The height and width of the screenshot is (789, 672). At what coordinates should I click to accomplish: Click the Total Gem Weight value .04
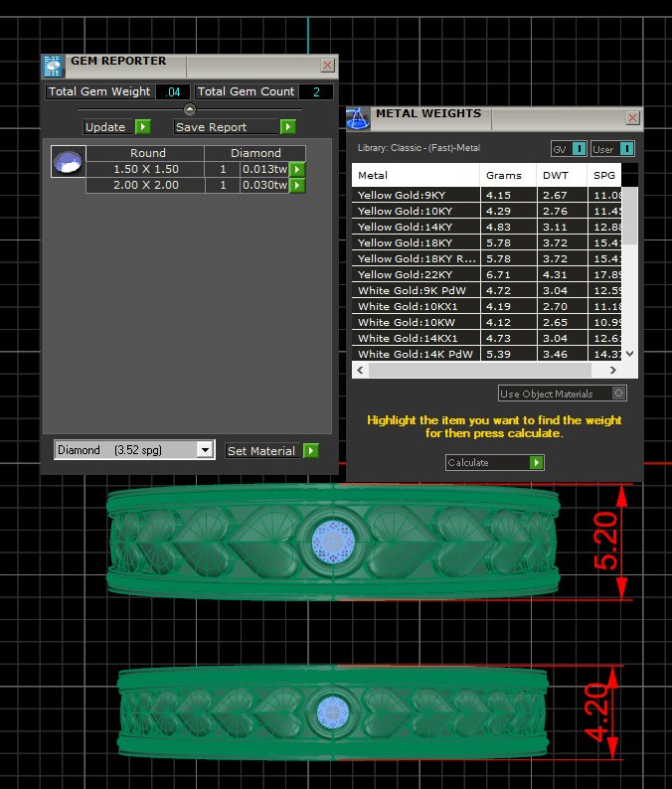pos(173,92)
